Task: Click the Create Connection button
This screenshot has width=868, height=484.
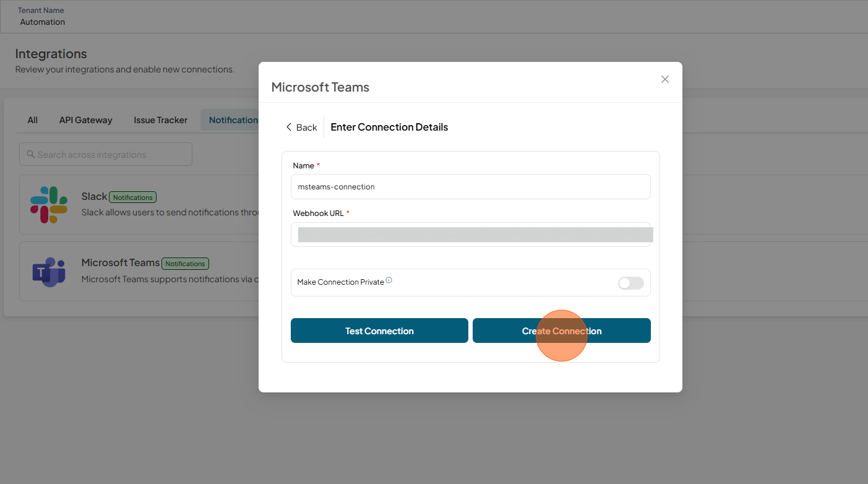Action: click(x=562, y=331)
